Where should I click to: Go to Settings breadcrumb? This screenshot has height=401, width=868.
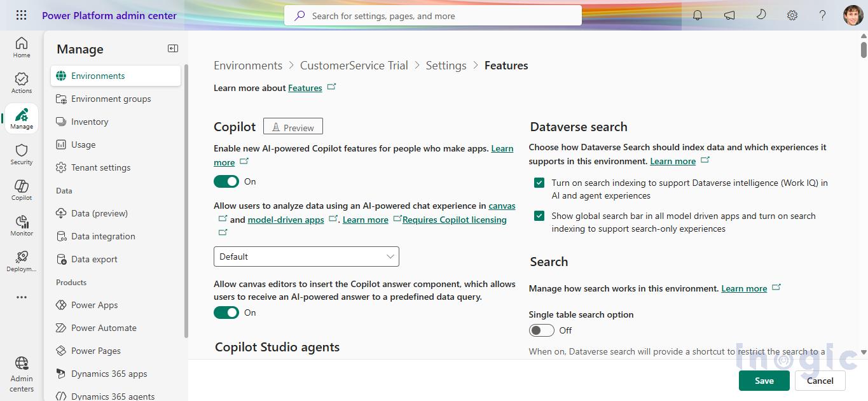coord(446,66)
